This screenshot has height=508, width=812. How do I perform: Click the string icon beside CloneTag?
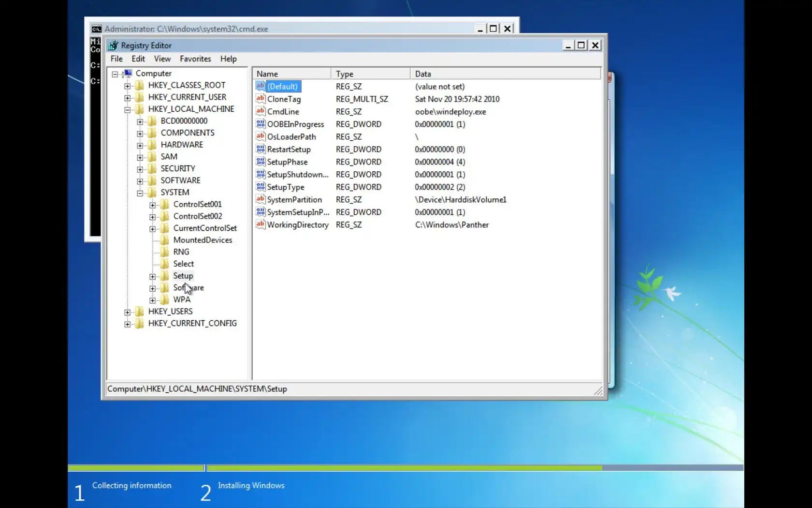click(x=261, y=99)
